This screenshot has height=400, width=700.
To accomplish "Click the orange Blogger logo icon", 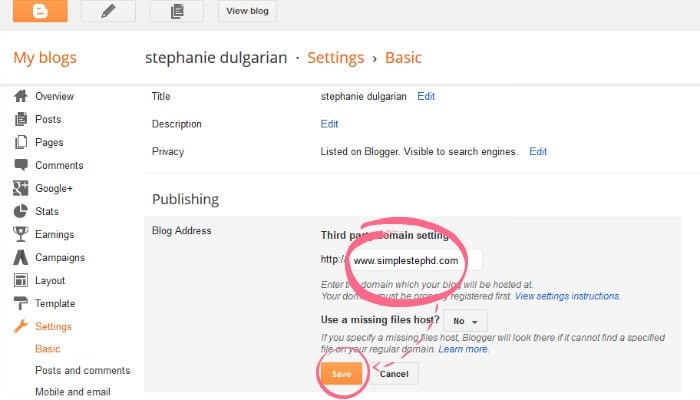I will (40, 10).
